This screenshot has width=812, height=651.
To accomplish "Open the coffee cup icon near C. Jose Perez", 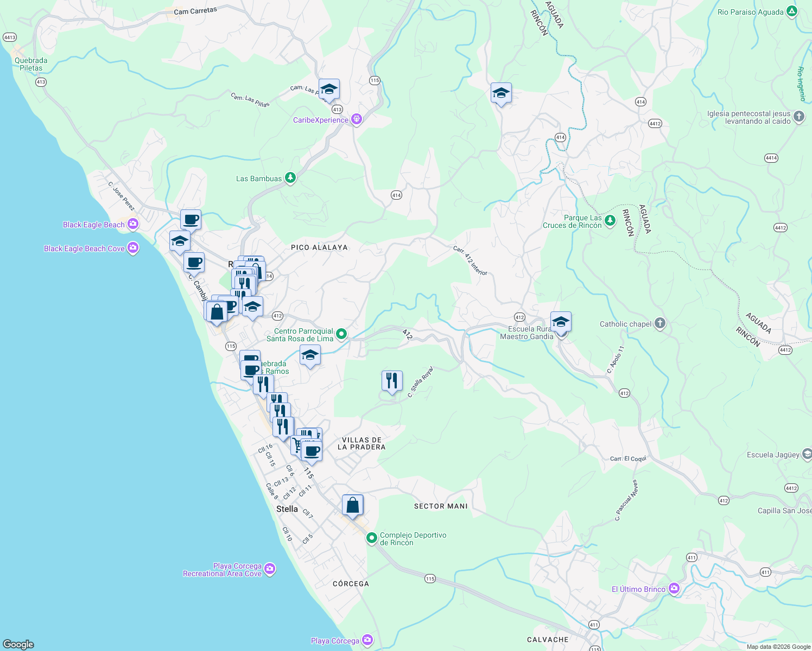I will click(190, 219).
